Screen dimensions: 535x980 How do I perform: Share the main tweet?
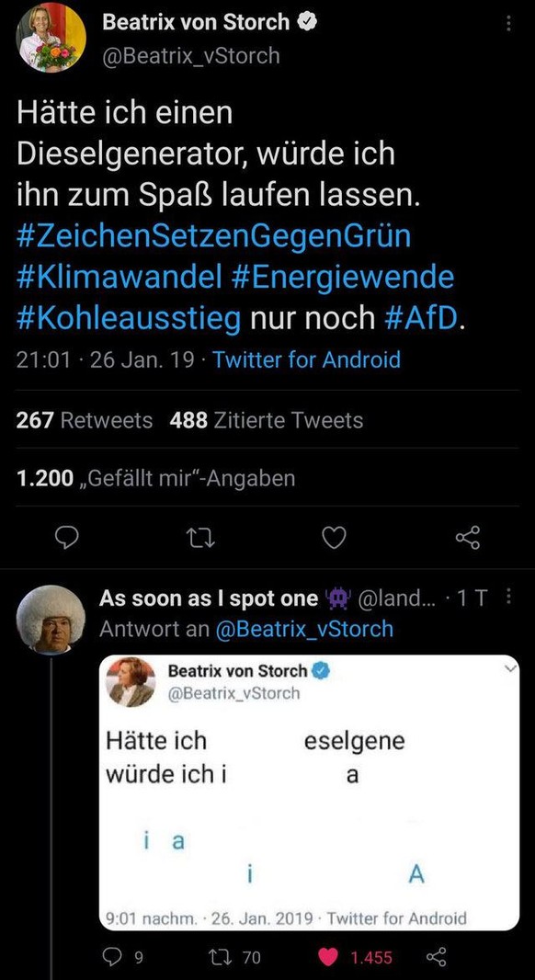(469, 538)
